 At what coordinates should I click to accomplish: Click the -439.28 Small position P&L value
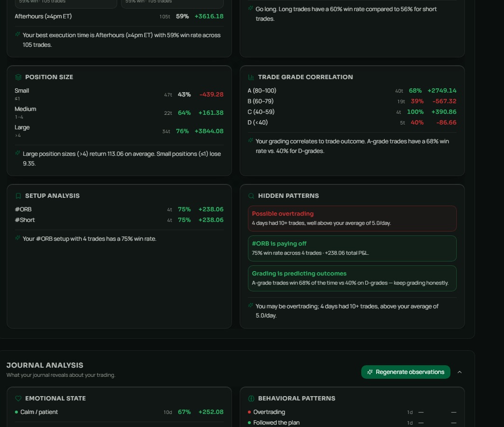coord(211,94)
